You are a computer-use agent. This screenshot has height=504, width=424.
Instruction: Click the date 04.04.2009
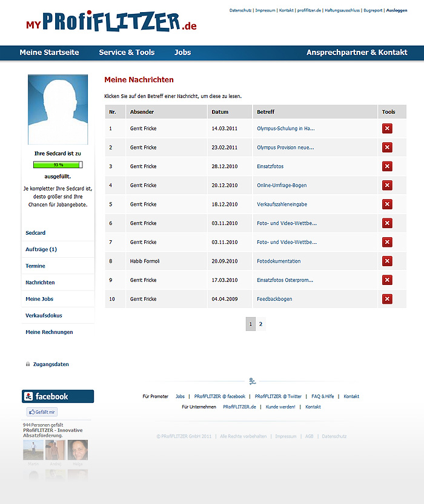tap(225, 299)
